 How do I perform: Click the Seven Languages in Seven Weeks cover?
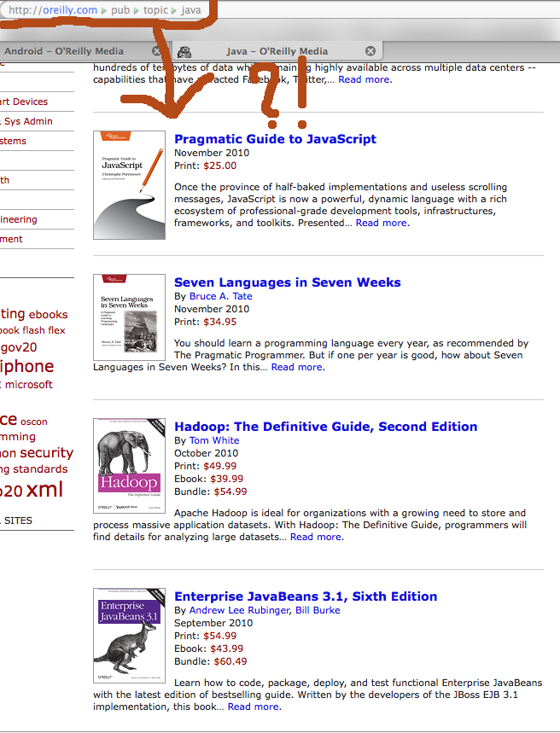tap(129, 317)
